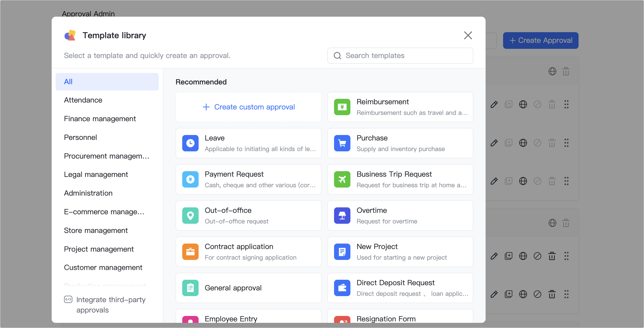Click the Leave template clock icon
Viewport: 644px width, 328px height.
click(190, 143)
